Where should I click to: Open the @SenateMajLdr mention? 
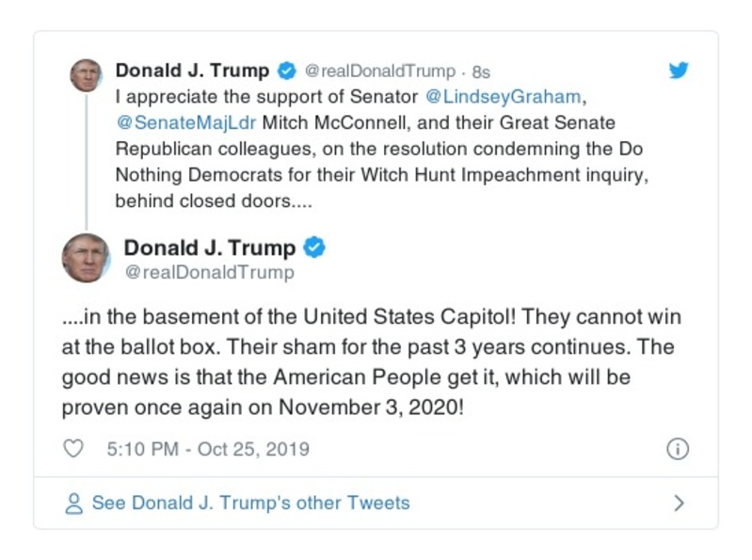(x=186, y=123)
